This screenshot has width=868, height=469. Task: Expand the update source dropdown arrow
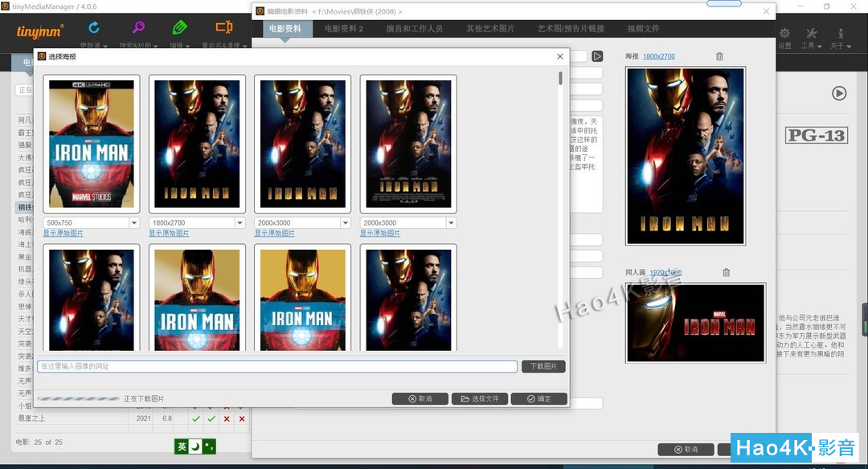[105, 47]
